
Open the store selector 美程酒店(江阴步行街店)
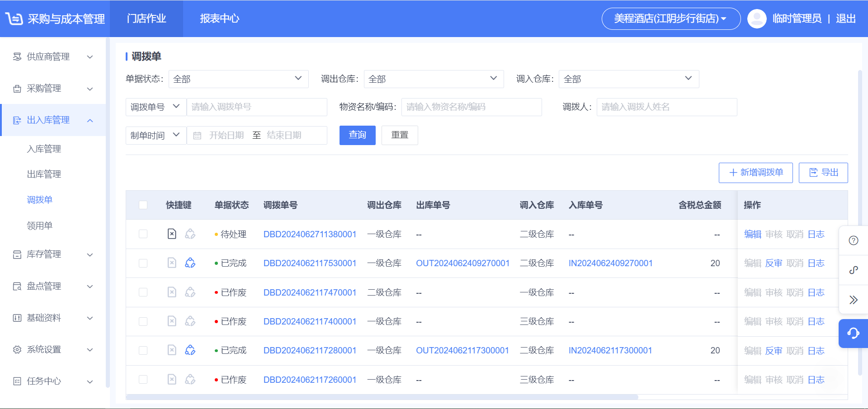[671, 19]
